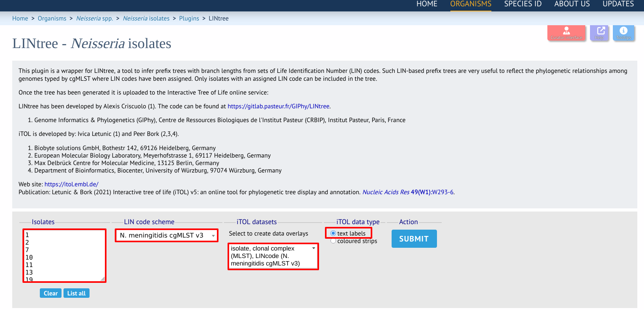This screenshot has height=310, width=644.
Task: Follow the Neisseria isolates breadcrumb link
Action: click(x=146, y=19)
